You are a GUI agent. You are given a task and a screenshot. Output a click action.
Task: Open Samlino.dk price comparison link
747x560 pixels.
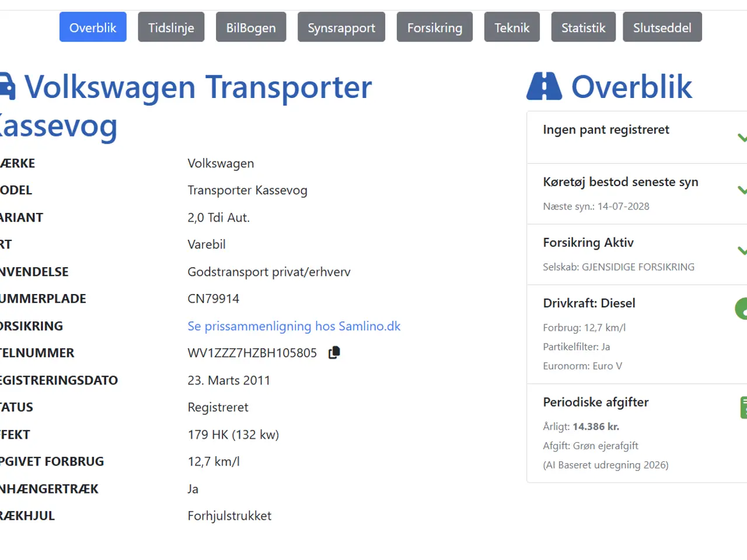pyautogui.click(x=294, y=326)
